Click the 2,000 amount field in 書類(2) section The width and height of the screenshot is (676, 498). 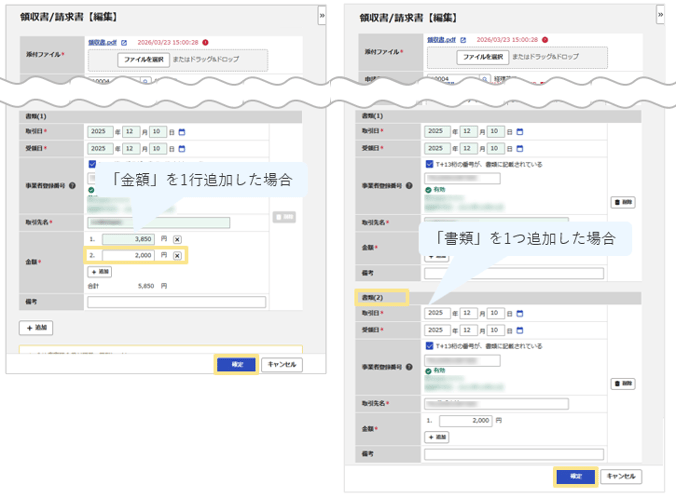(466, 420)
